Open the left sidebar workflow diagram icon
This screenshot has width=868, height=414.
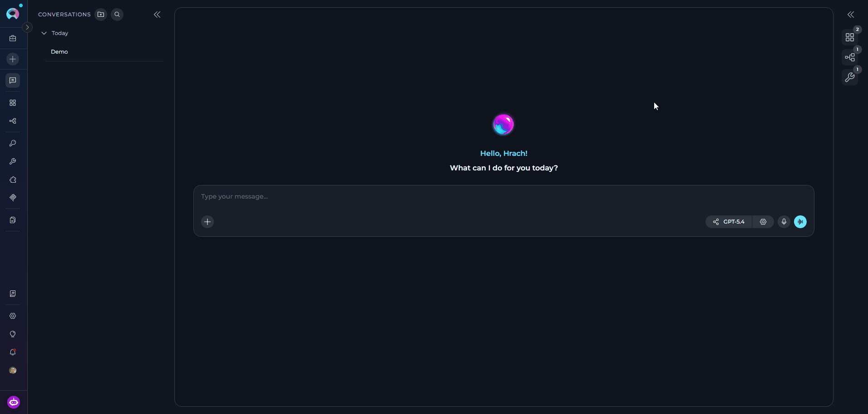[13, 121]
